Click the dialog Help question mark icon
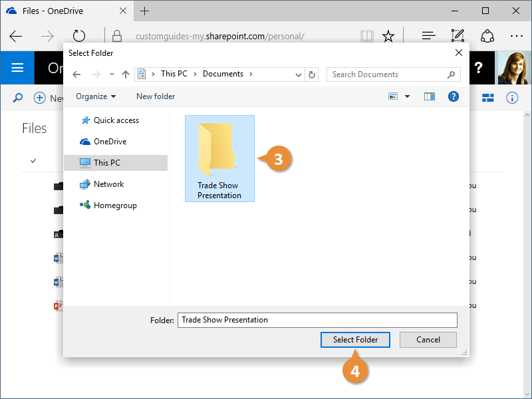 click(x=454, y=96)
